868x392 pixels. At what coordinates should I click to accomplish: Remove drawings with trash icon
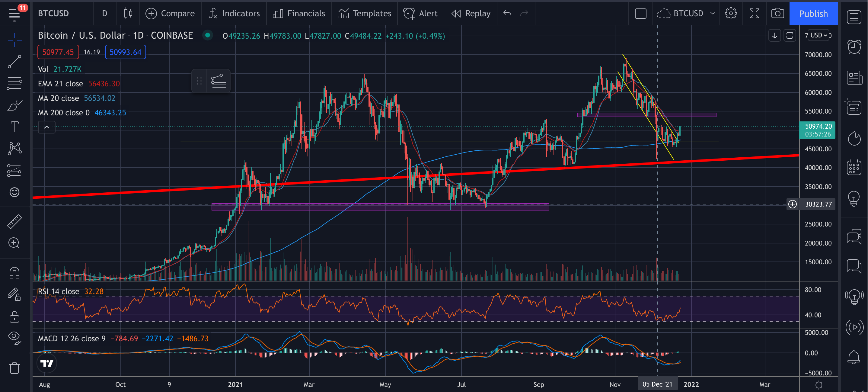(x=14, y=368)
